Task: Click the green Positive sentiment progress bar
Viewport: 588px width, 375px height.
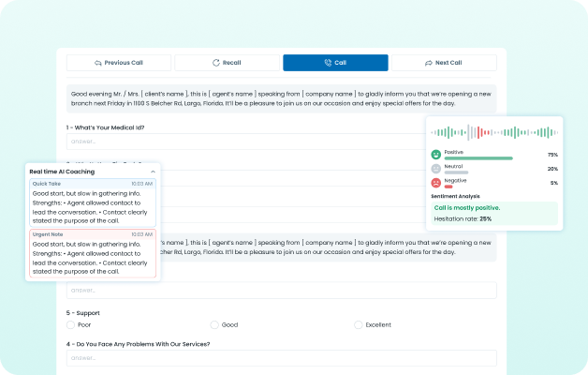Action: tap(478, 158)
